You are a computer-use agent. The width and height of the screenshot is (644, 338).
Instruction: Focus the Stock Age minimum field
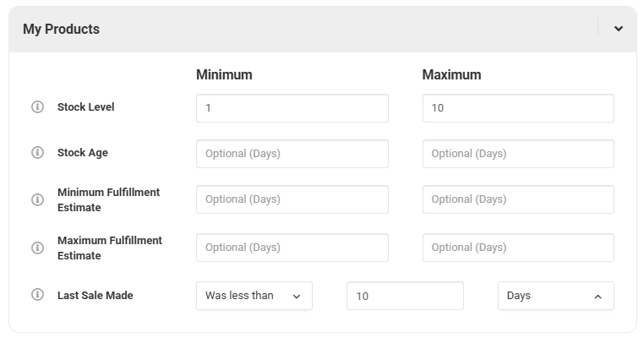click(x=292, y=154)
